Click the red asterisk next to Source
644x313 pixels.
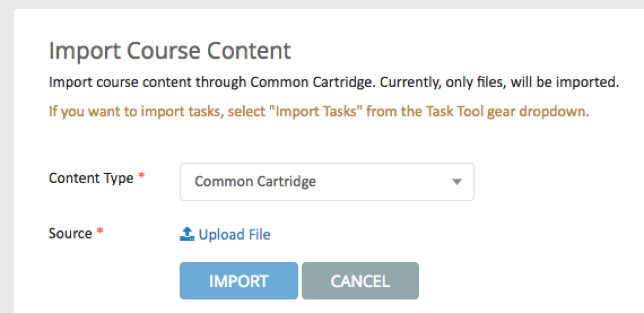(100, 230)
